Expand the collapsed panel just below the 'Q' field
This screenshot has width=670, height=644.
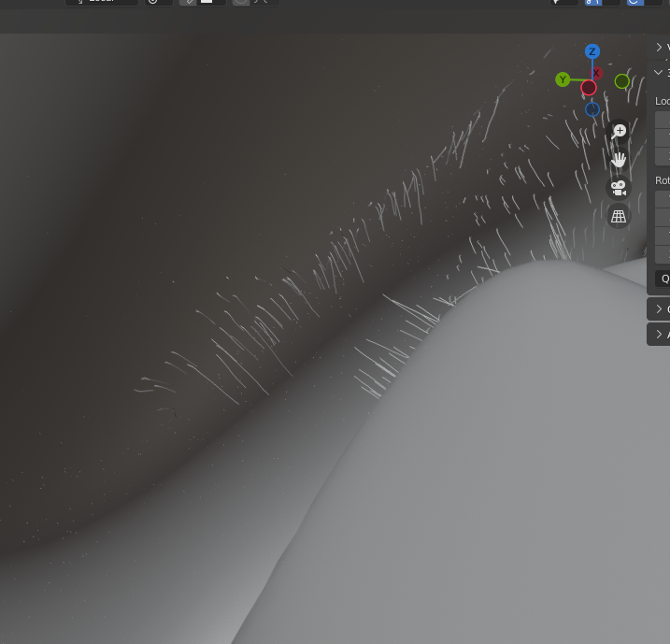[659, 309]
